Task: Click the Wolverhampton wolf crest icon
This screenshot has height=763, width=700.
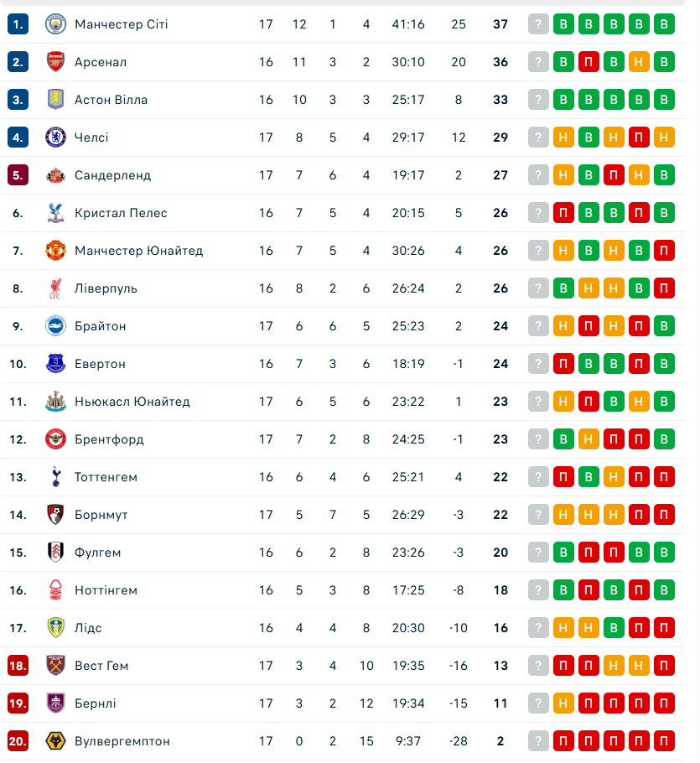Action: [x=55, y=741]
